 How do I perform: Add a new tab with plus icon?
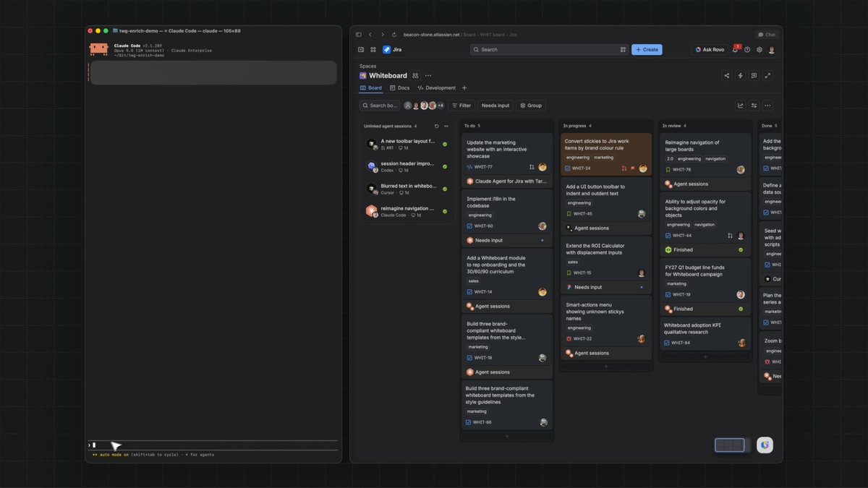point(464,88)
